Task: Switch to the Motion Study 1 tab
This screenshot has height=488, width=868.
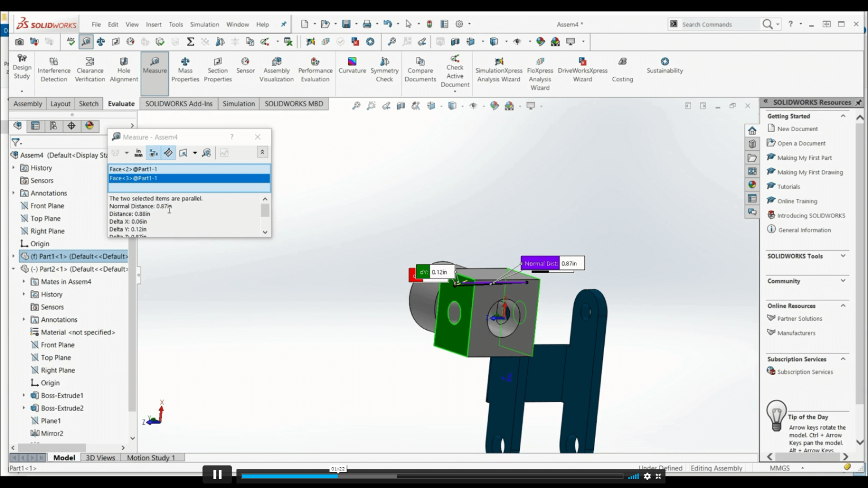Action: (151, 457)
